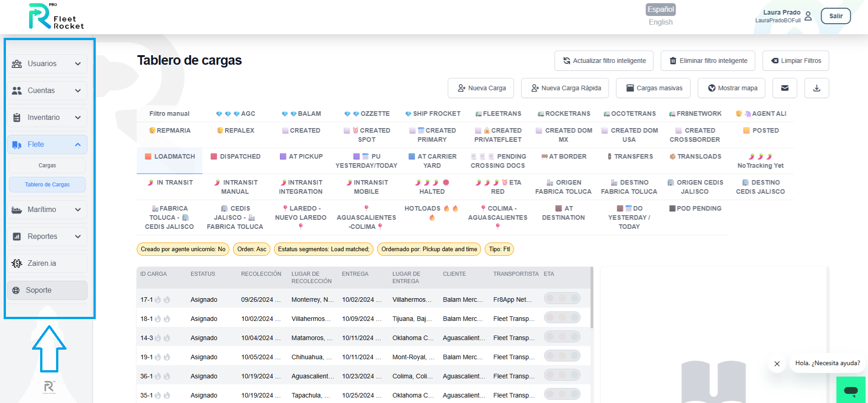Open the user profile icon beside Laura Prado
The width and height of the screenshot is (868, 403).
click(x=808, y=16)
